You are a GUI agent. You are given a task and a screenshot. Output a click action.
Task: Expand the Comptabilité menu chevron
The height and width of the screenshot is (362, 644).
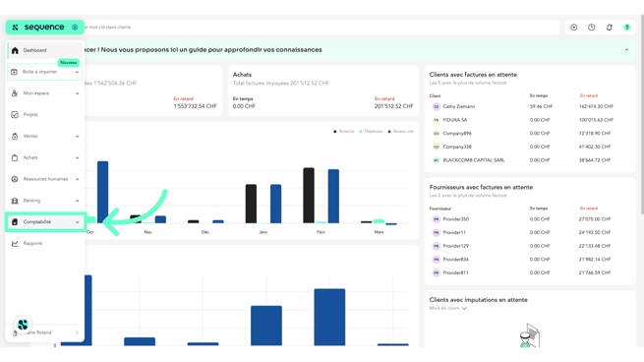point(78,222)
